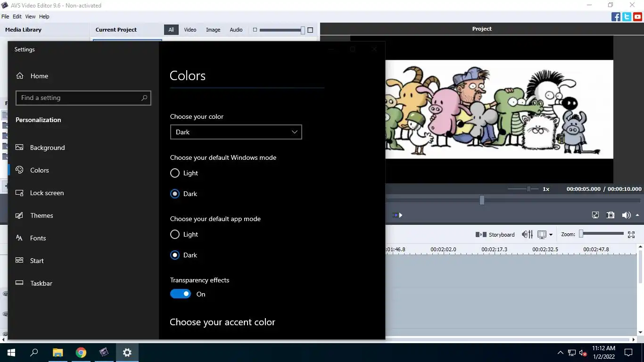The height and width of the screenshot is (362, 644).
Task: Click the small thumbnails icon
Action: click(255, 30)
